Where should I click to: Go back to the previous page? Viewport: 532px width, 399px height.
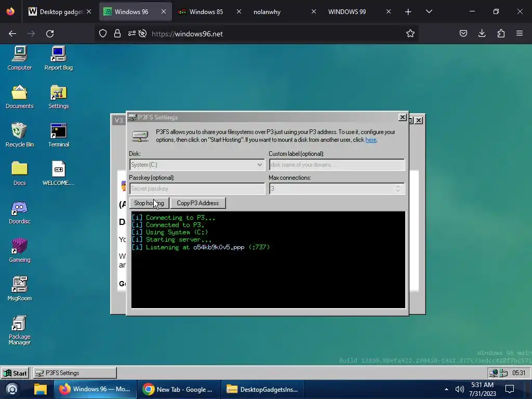point(12,34)
